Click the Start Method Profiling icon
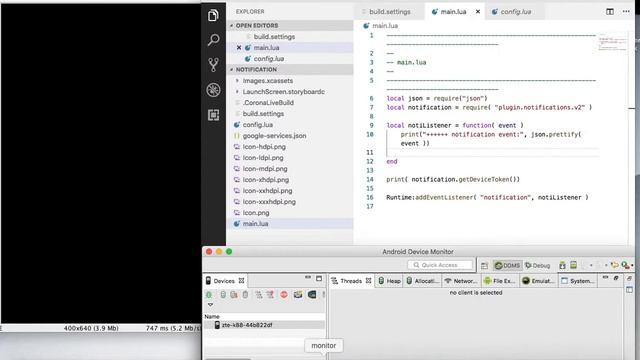 point(270,295)
